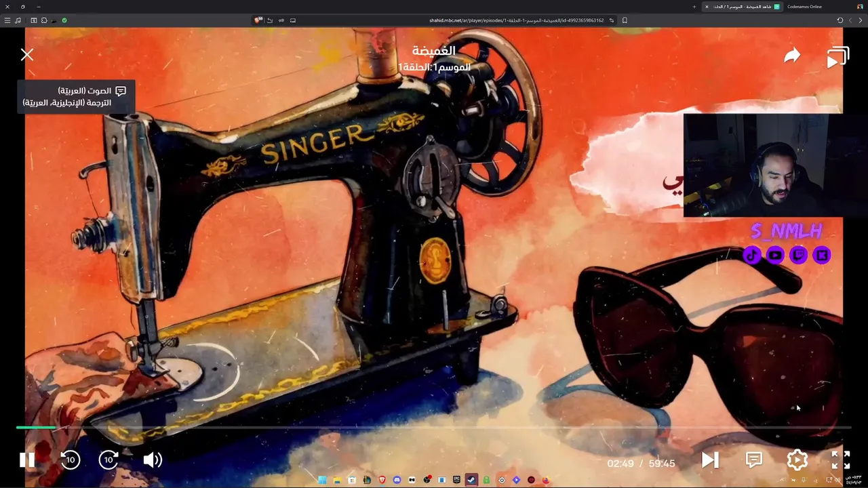Screen dimensions: 868x488
Task: Open the audio and subtitles tooltip icon
Action: pos(121,91)
